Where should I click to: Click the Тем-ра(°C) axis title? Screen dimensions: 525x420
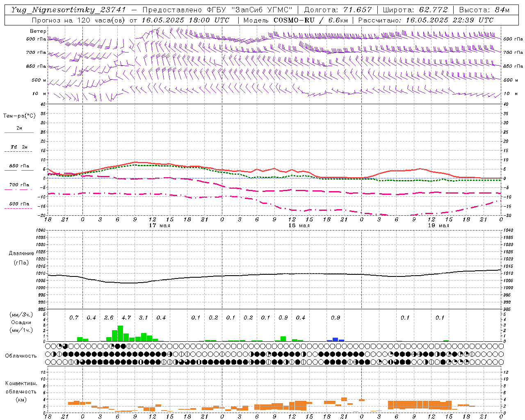click(19, 116)
